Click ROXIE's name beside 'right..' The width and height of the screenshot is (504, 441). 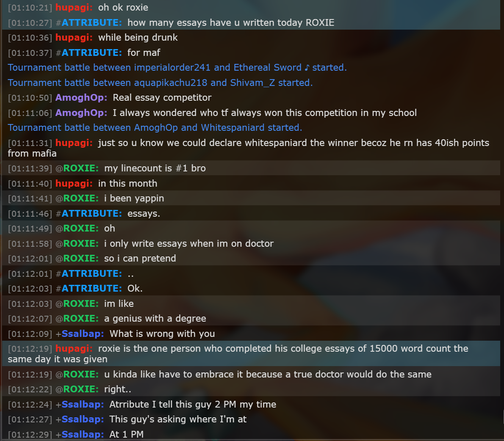tap(80, 389)
